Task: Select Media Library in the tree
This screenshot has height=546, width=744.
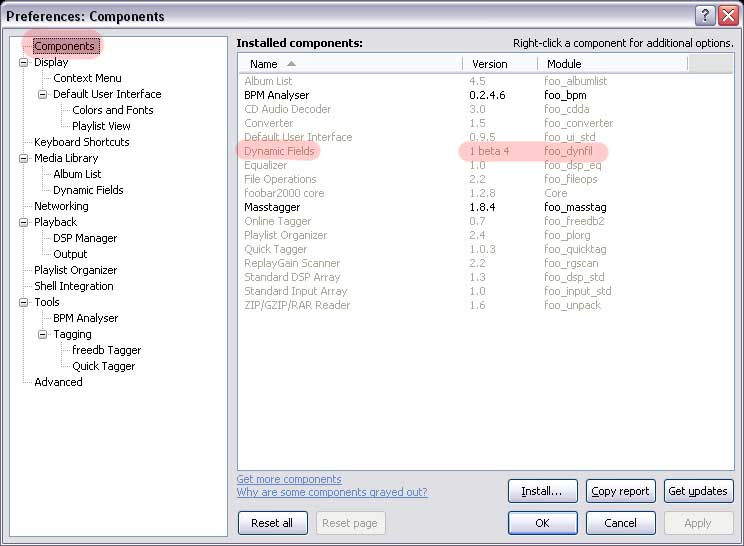Action: coord(66,158)
